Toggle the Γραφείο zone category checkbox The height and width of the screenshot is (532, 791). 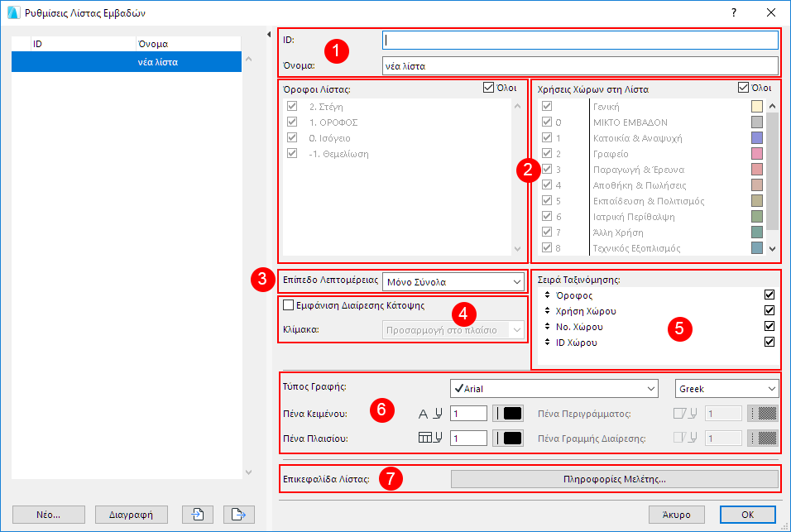pos(547,153)
